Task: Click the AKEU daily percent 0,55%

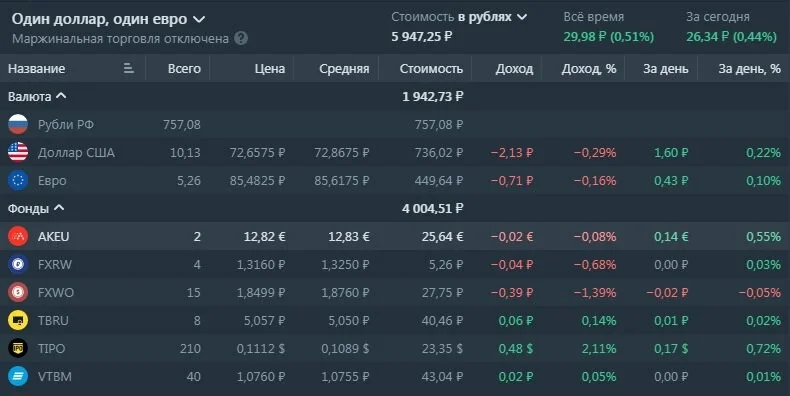Action: [763, 236]
